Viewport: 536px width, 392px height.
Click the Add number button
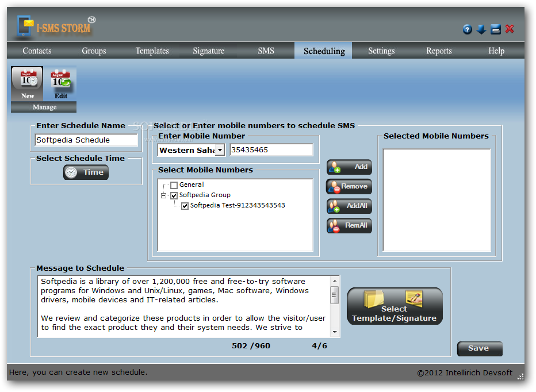click(349, 167)
